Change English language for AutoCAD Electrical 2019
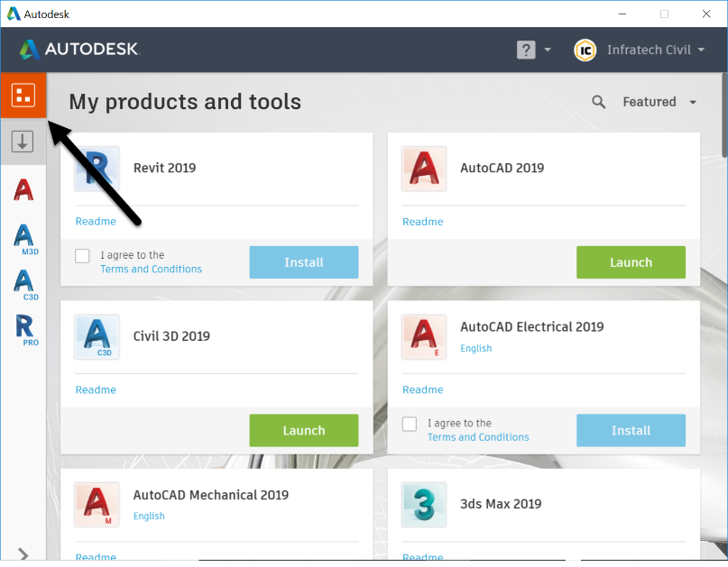 point(476,349)
